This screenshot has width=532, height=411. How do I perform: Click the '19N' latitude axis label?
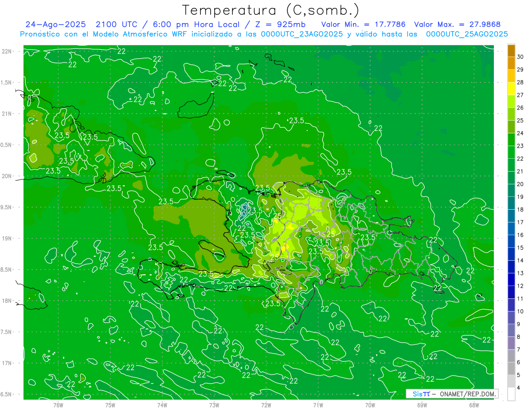click(x=7, y=239)
